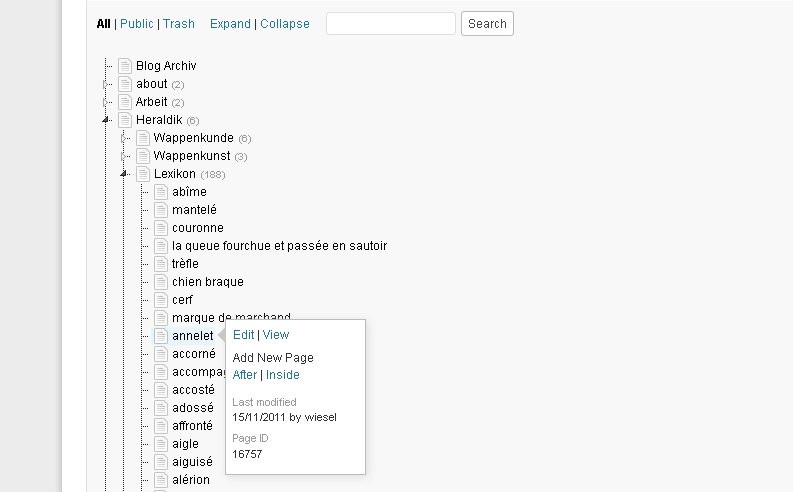Show only Public pages filter

137,24
